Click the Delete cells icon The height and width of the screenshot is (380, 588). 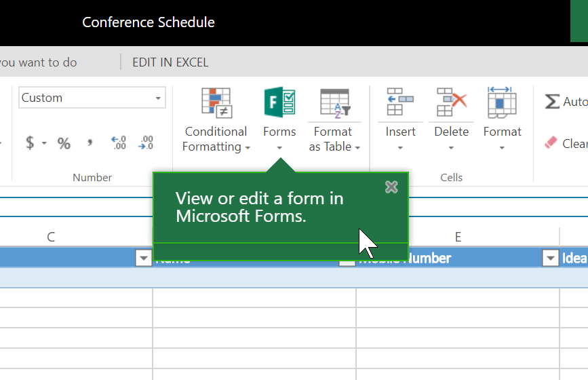(452, 102)
